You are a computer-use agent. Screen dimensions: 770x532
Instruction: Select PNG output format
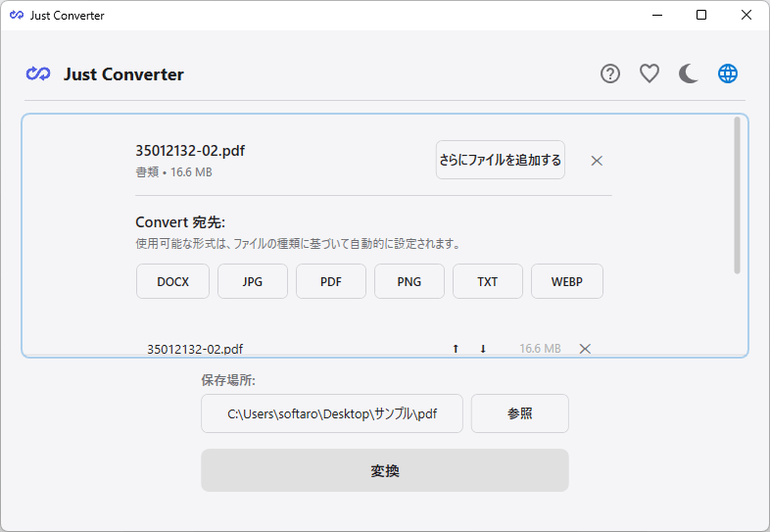click(x=409, y=281)
